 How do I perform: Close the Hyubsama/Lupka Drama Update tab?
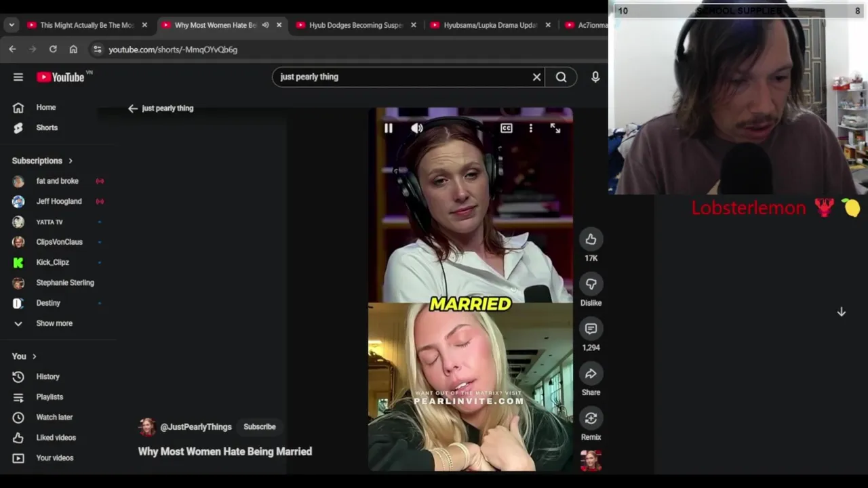pos(548,25)
